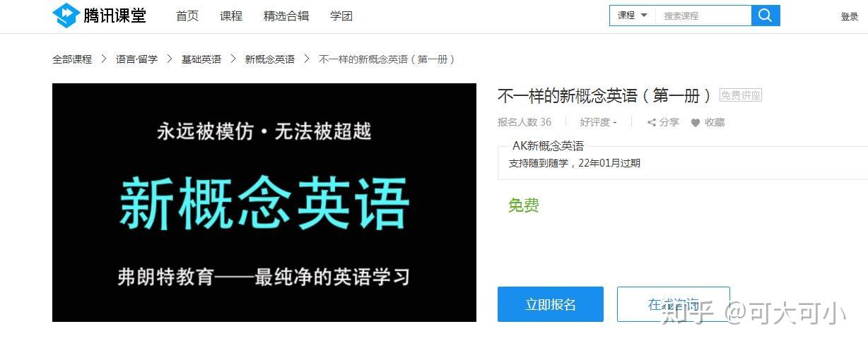The width and height of the screenshot is (868, 348).
Task: Open 语言·留学 breadcrumb link
Action: coord(137,59)
